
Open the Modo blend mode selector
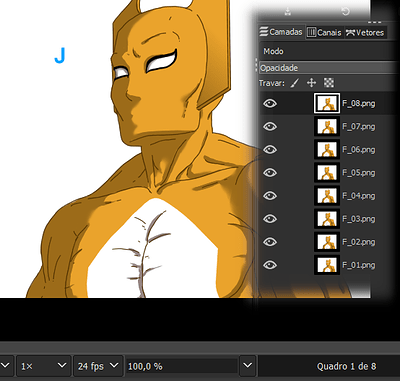point(328,51)
